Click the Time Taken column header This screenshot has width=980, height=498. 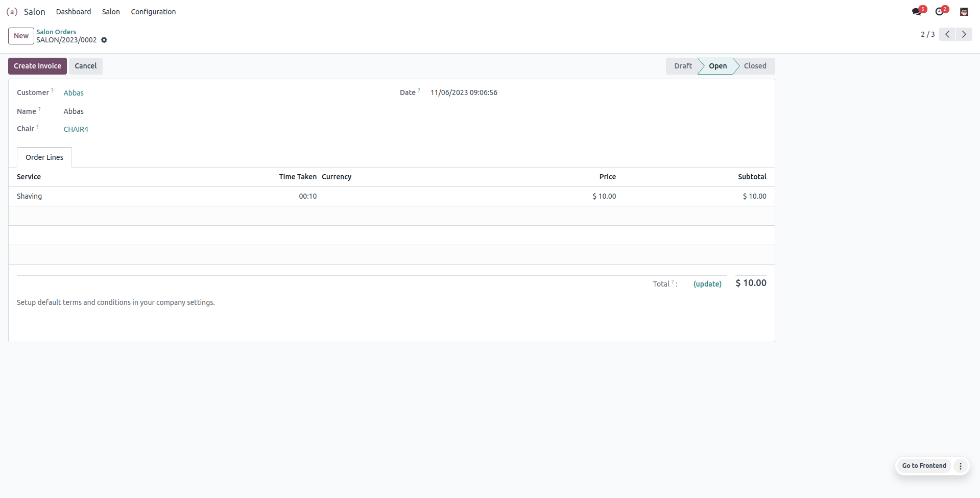click(298, 177)
